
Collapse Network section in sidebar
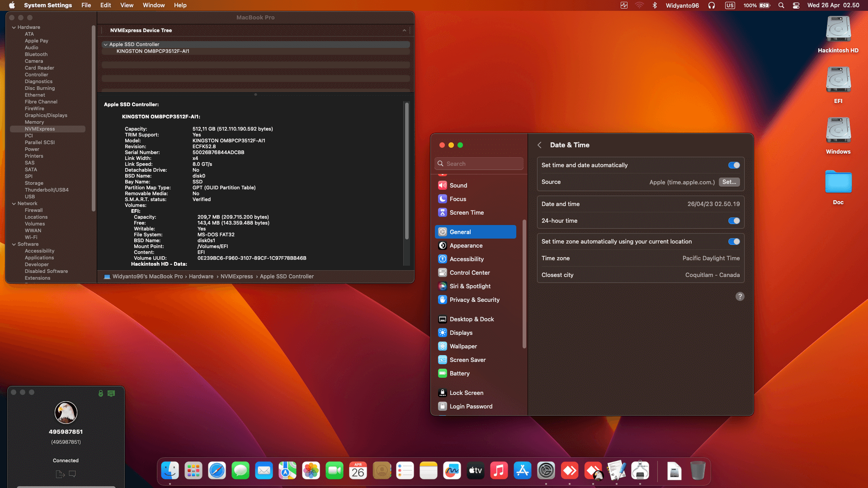14,204
